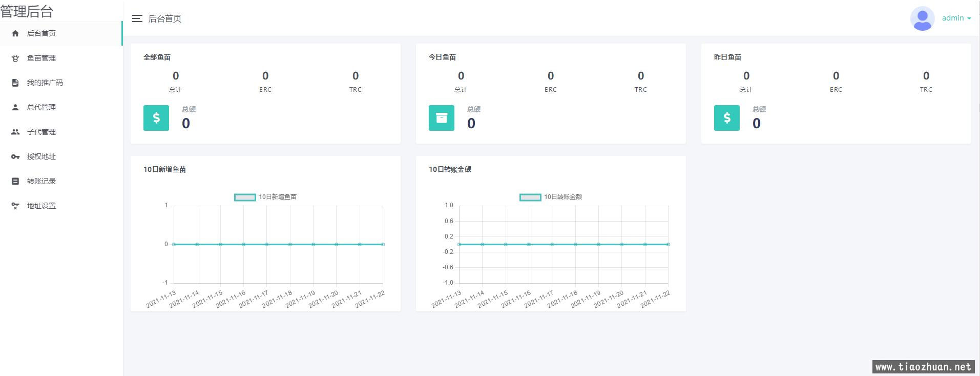
Task: Click the key icon beside 授权地址
Action: [x=15, y=156]
